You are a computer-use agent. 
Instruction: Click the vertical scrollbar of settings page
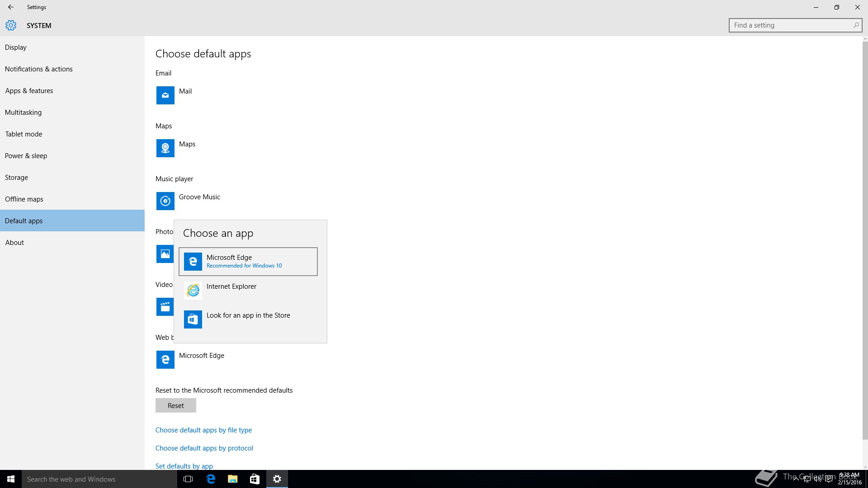tap(865, 241)
